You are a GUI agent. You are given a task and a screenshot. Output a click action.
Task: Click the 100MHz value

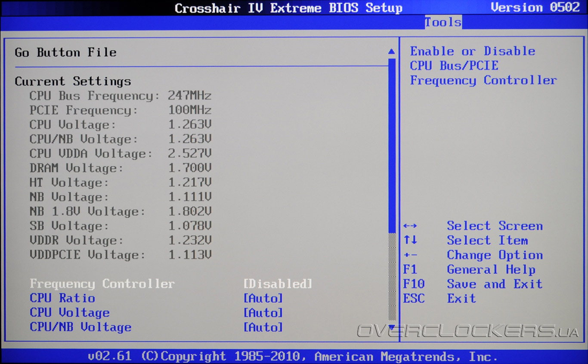190,111
